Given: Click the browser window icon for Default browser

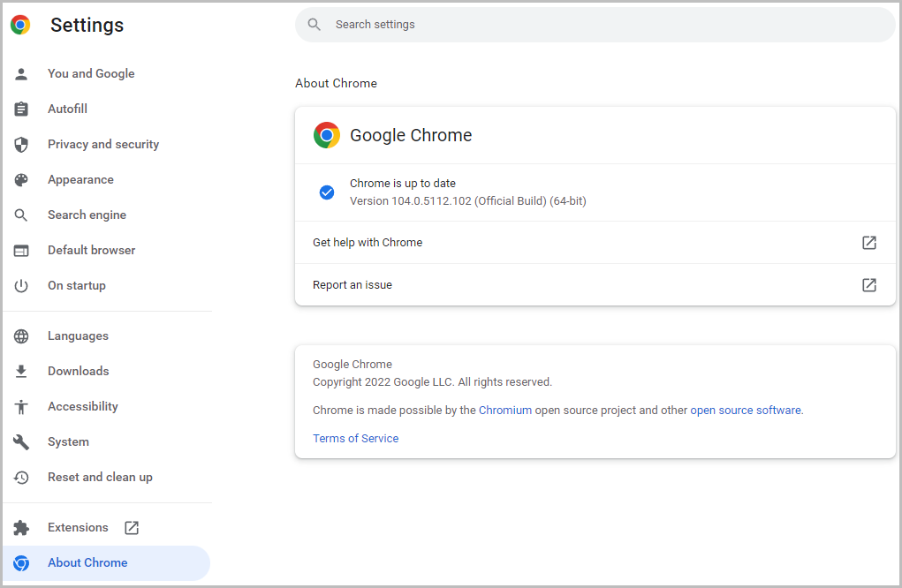Looking at the screenshot, I should (x=21, y=251).
